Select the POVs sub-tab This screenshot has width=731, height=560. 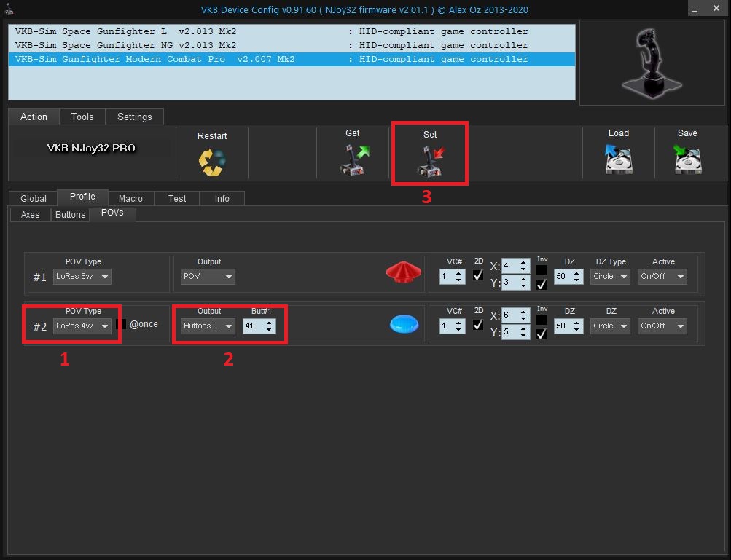112,213
